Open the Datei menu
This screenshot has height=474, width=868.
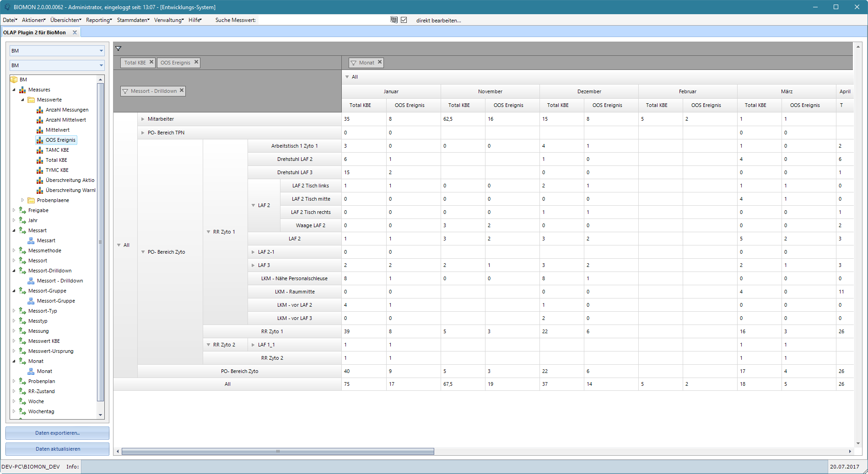10,20
